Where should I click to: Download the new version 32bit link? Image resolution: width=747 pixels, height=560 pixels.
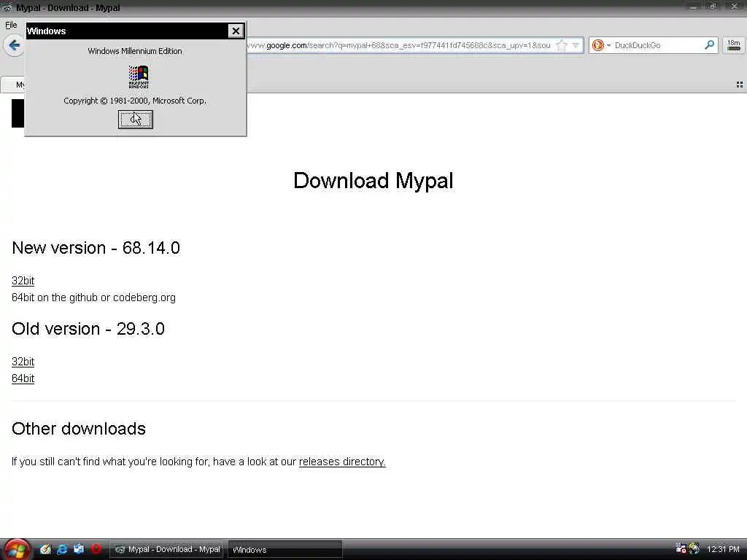(x=23, y=281)
